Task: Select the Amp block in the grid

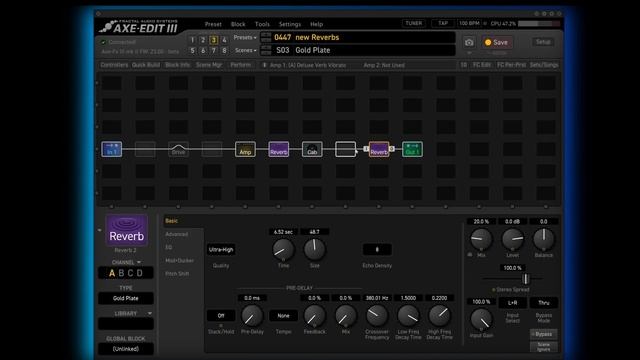Action: click(x=245, y=149)
